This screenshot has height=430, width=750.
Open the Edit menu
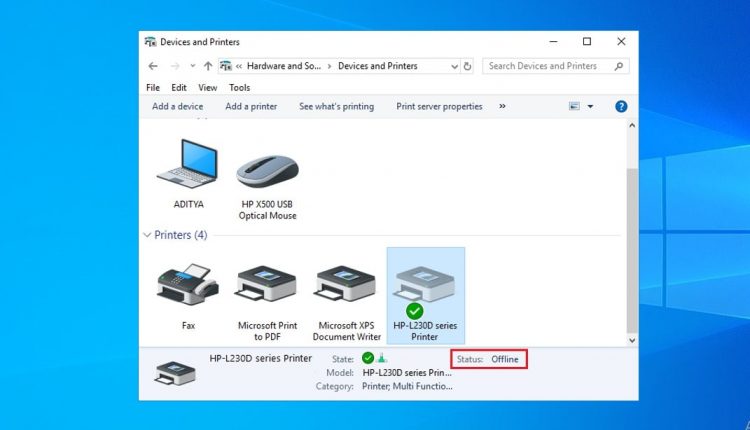(x=179, y=88)
